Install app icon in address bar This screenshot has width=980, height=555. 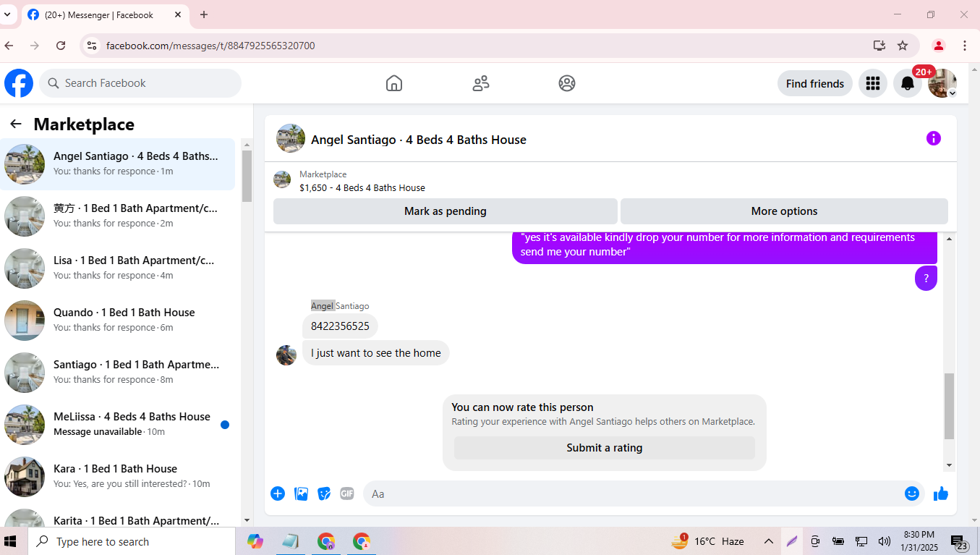(x=879, y=46)
